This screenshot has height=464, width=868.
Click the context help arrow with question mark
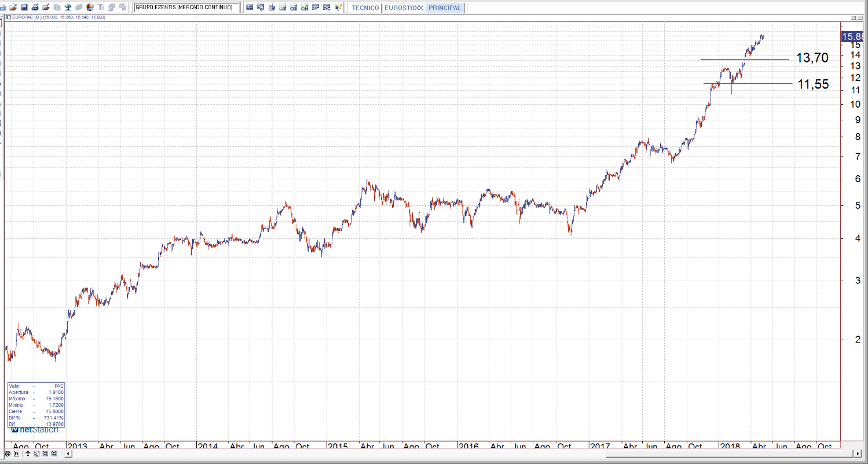tap(338, 8)
